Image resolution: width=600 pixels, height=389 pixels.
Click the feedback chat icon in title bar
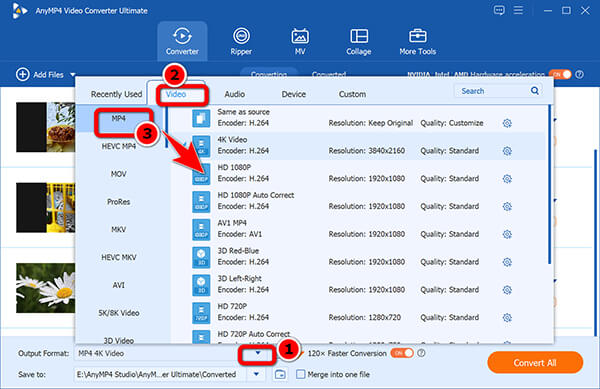tap(499, 10)
